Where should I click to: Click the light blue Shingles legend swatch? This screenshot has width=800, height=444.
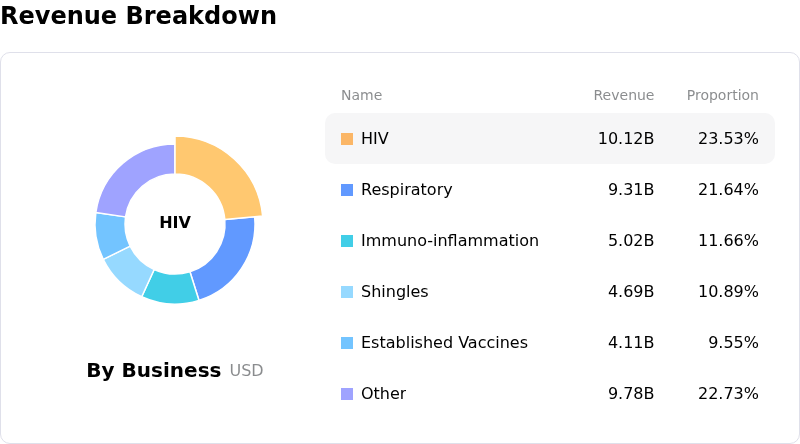(x=347, y=292)
